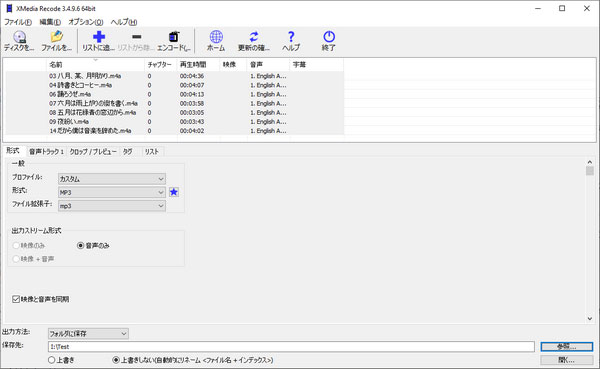Click the settings panel scrollbar up arrow
Screen dimensions: 600x369
tap(590, 162)
